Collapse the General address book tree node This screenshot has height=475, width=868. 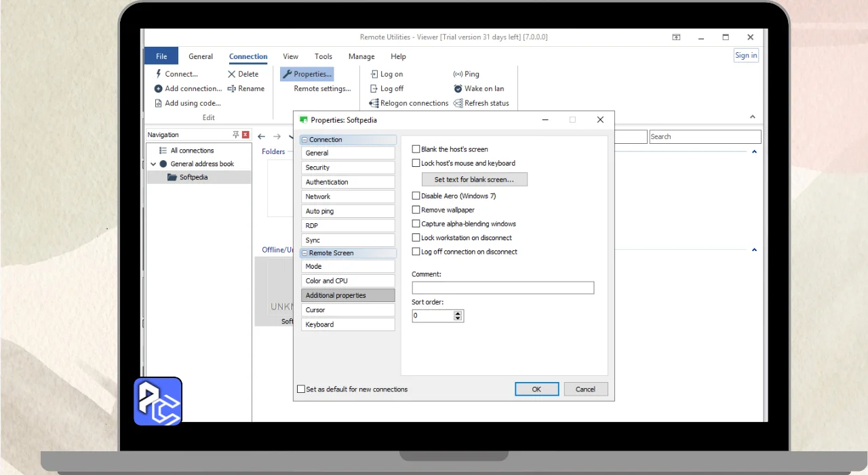(153, 164)
